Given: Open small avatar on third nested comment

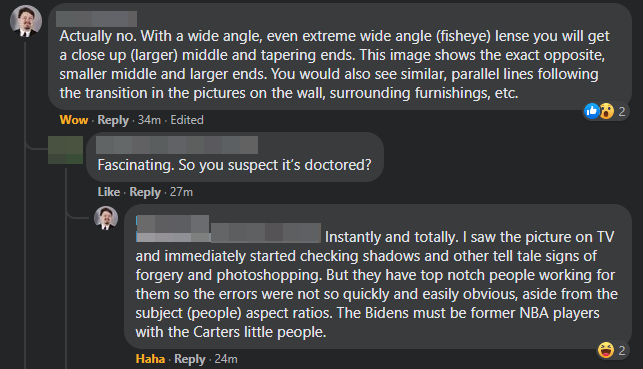Looking at the screenshot, I should (106, 218).
